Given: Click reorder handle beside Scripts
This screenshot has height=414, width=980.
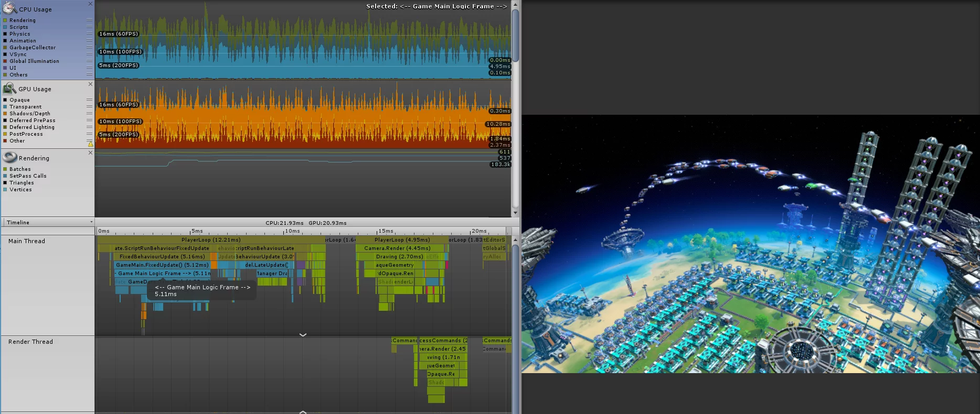Looking at the screenshot, I should tap(89, 27).
